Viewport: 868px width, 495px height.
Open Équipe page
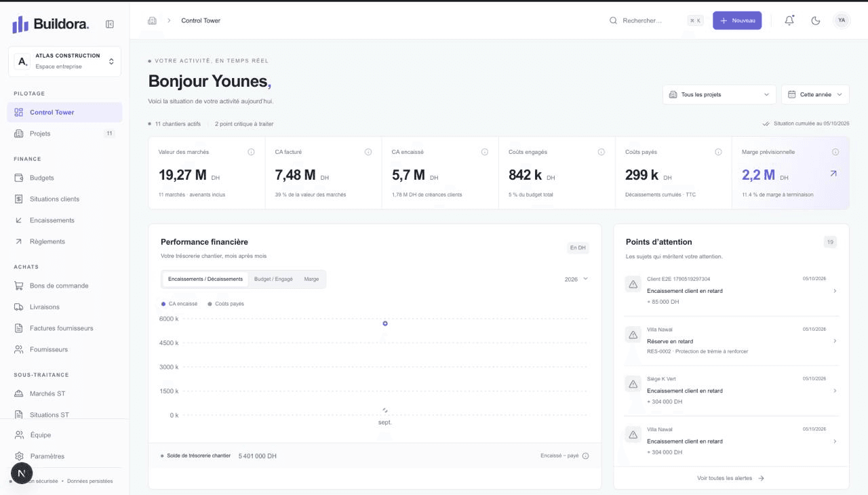pos(64,435)
